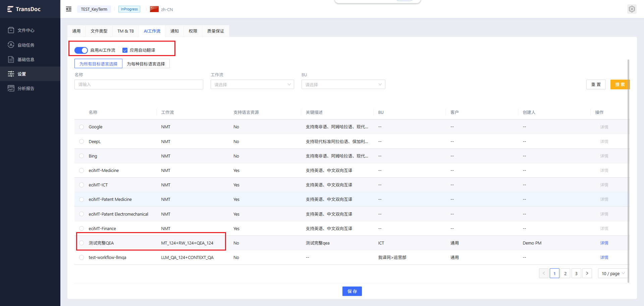Open the settings gear icon at top right
This screenshot has width=644, height=306.
[632, 9]
